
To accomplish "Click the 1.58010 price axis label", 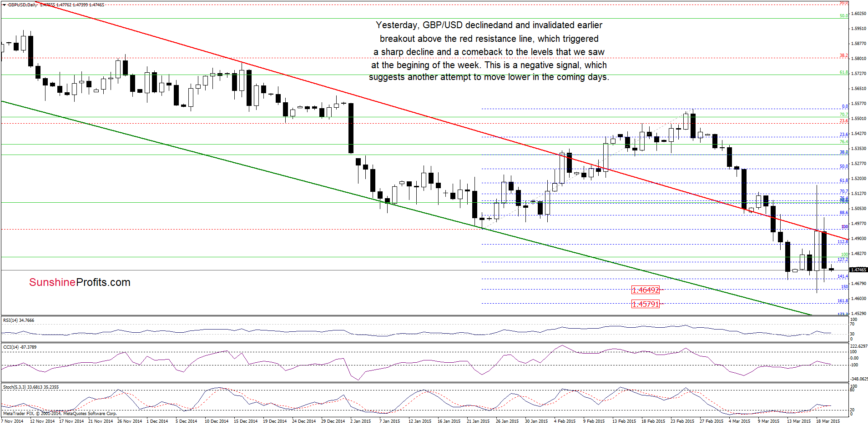I will pyautogui.click(x=858, y=59).
